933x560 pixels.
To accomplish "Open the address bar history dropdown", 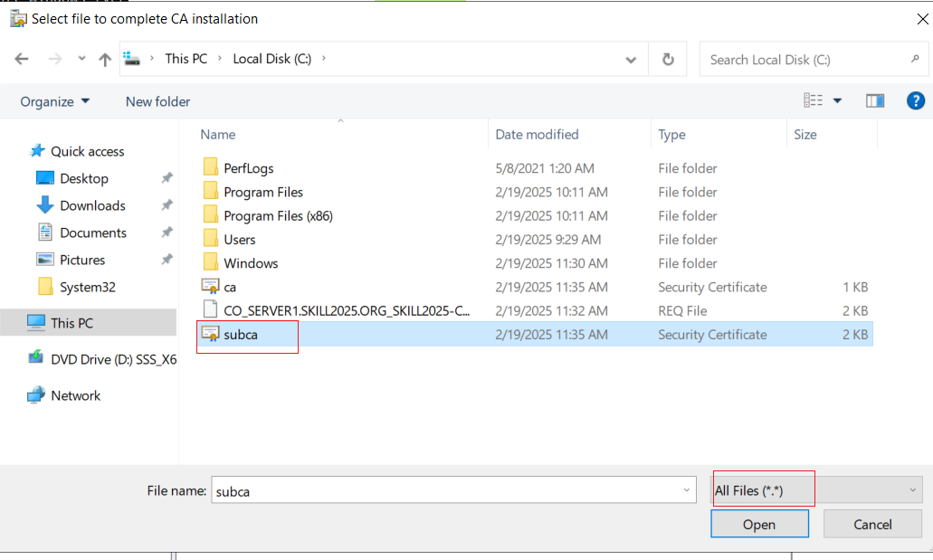I will [631, 60].
